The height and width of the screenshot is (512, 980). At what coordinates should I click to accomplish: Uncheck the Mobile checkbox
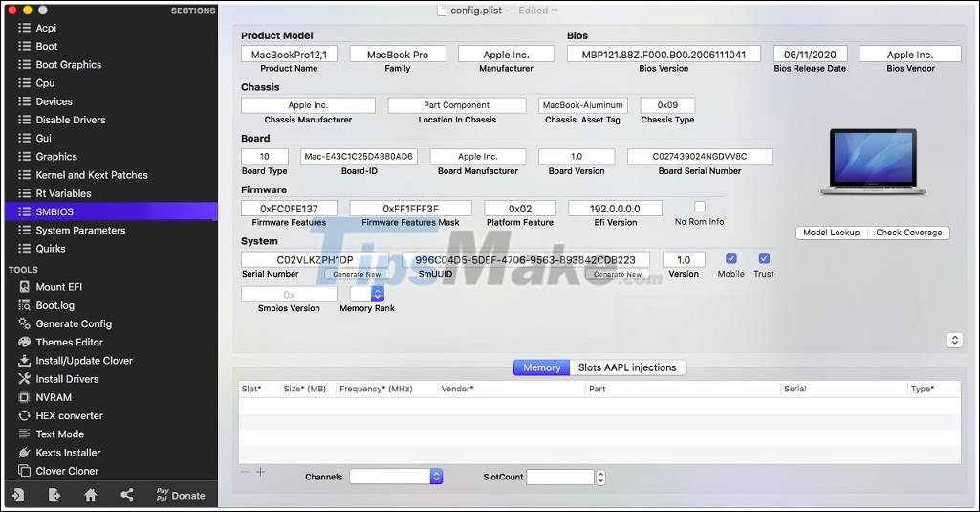[x=730, y=257]
